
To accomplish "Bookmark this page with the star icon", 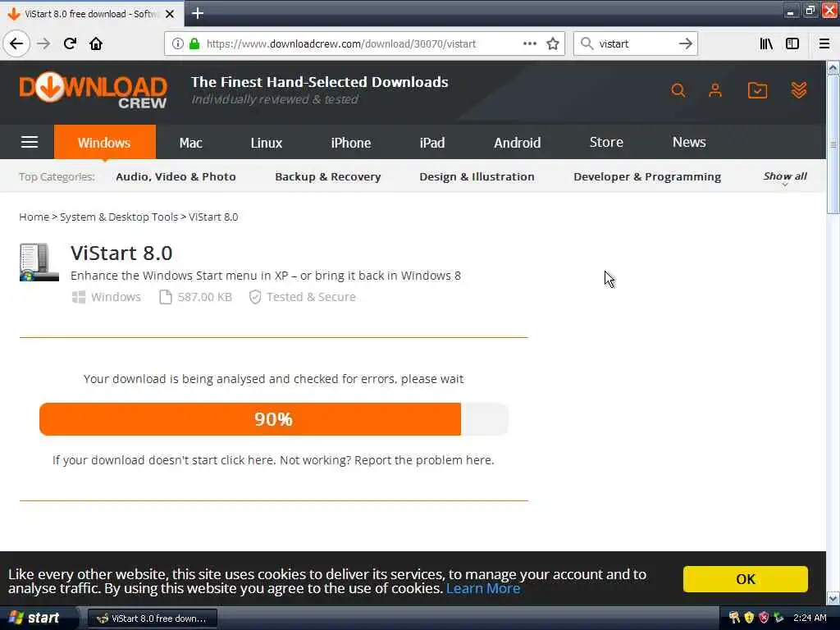I will 553,44.
